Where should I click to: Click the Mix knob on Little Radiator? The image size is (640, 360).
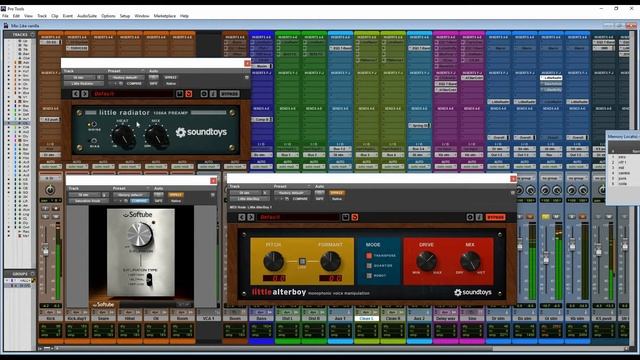pyautogui.click(x=157, y=137)
